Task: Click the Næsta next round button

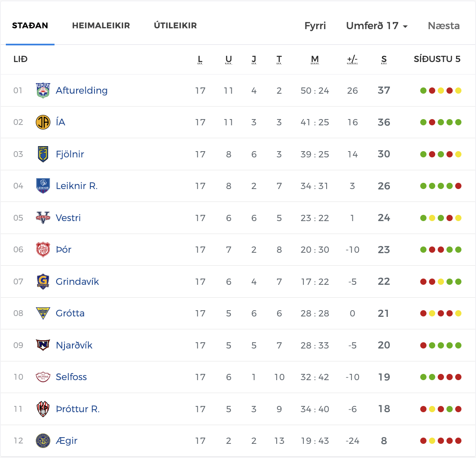Action: (444, 26)
